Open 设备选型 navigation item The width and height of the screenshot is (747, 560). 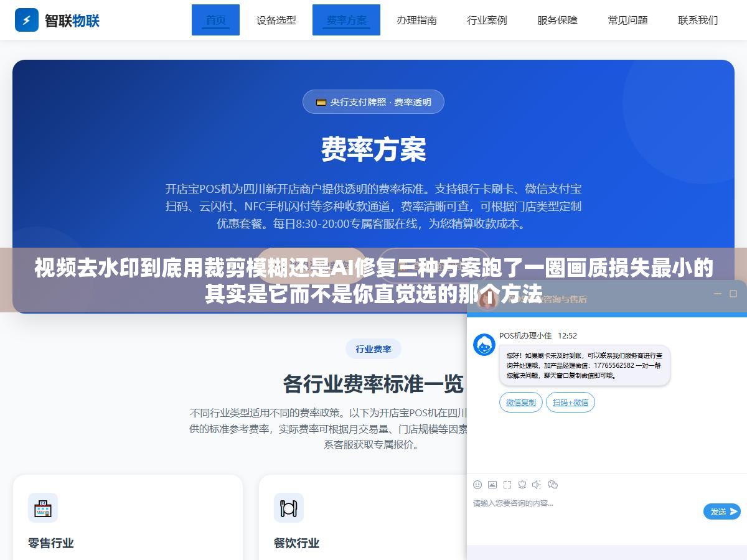pyautogui.click(x=276, y=20)
